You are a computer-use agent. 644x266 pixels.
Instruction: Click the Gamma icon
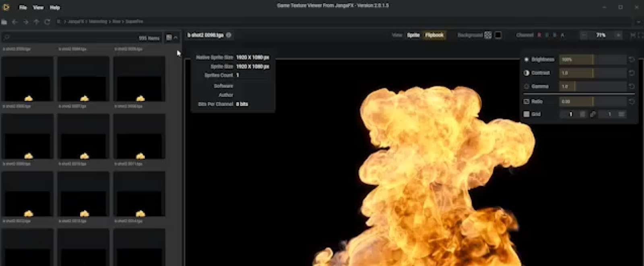(x=526, y=86)
